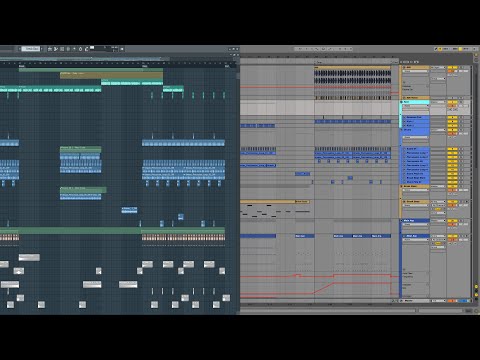This screenshot has width=480, height=360.
Task: Select the long green clip at top of FL playlist
Action: point(91,70)
